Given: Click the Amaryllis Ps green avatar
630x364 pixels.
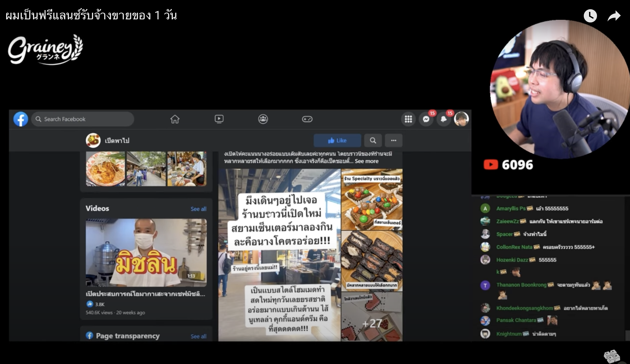Looking at the screenshot, I should (x=485, y=208).
